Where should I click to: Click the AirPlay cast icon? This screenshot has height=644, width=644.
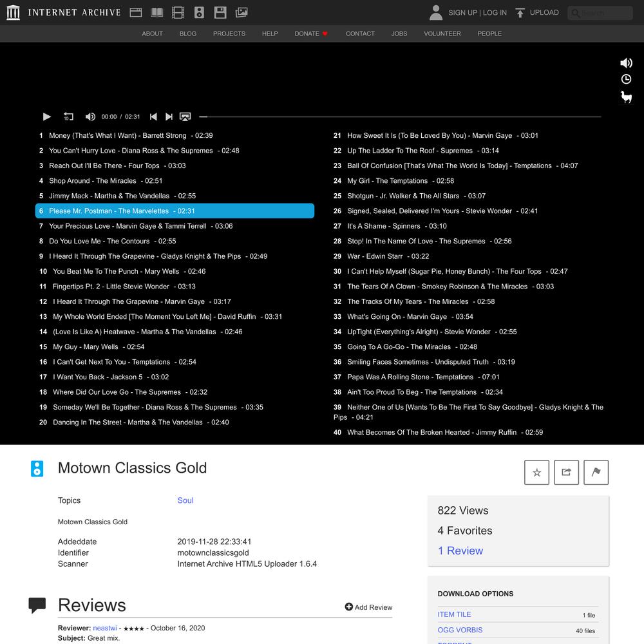(x=185, y=117)
